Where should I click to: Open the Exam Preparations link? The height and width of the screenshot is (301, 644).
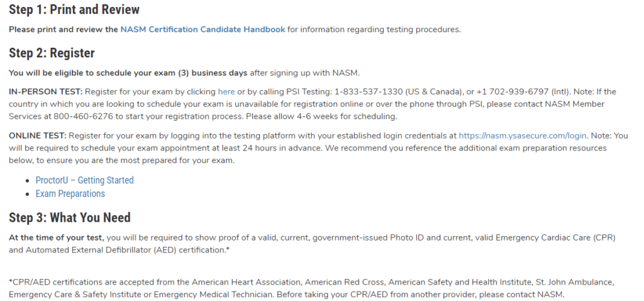coord(70,194)
